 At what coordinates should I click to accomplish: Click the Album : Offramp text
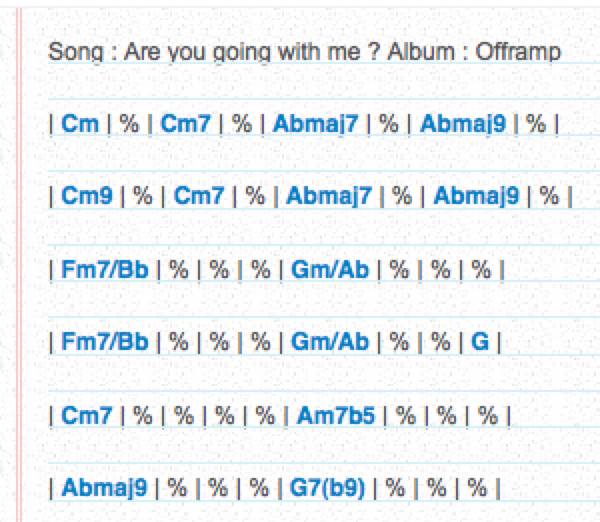[474, 52]
